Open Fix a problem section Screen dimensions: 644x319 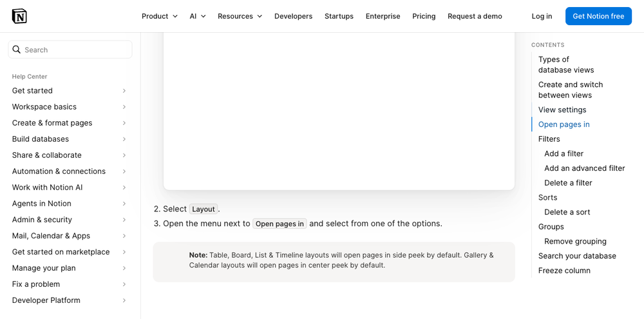point(35,284)
